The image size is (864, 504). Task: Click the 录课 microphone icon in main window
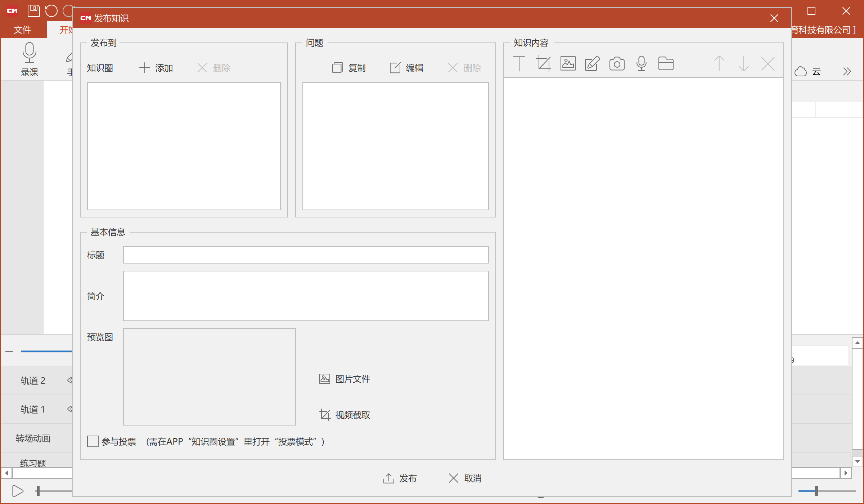29,52
